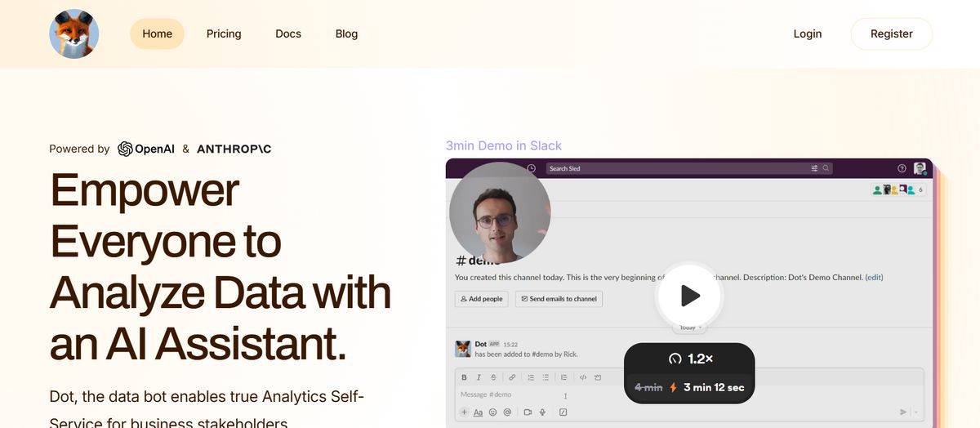Open the Docs menu item
The width and height of the screenshot is (980, 428).
pos(288,33)
